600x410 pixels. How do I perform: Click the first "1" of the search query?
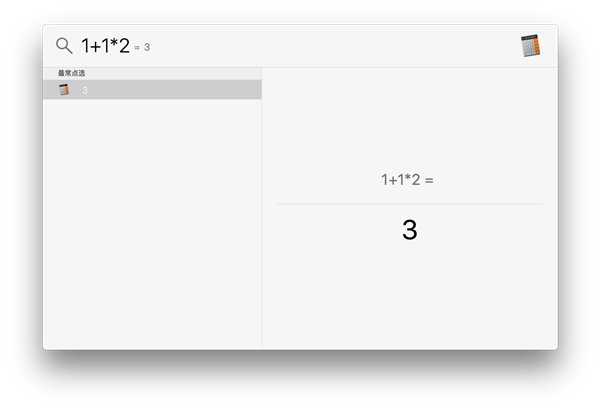pyautogui.click(x=86, y=45)
